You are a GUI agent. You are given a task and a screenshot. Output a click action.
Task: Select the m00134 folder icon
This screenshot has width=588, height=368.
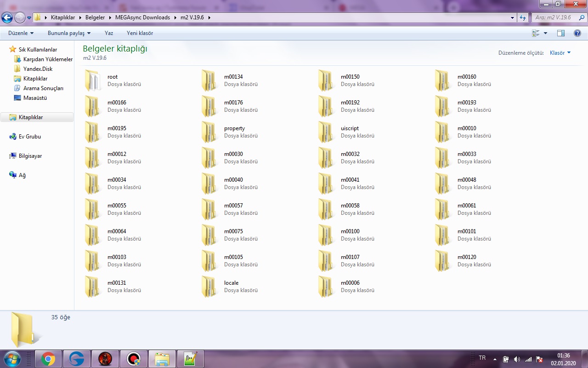click(x=209, y=80)
